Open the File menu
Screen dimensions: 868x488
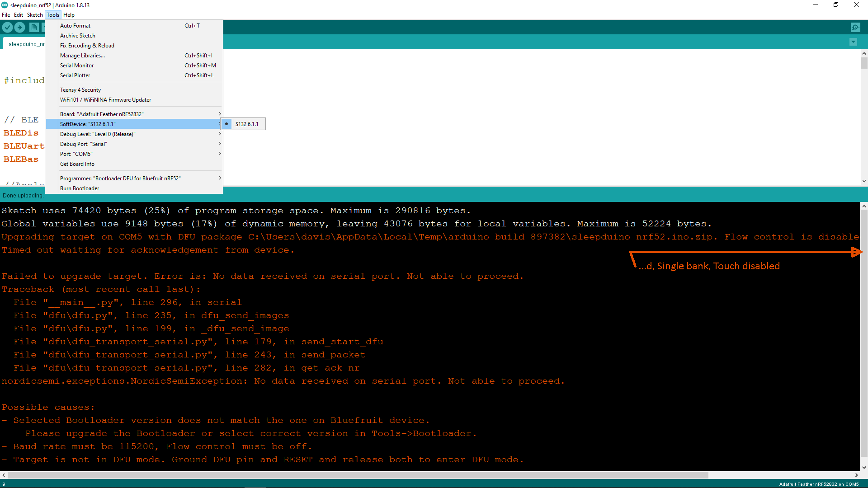pyautogui.click(x=6, y=14)
